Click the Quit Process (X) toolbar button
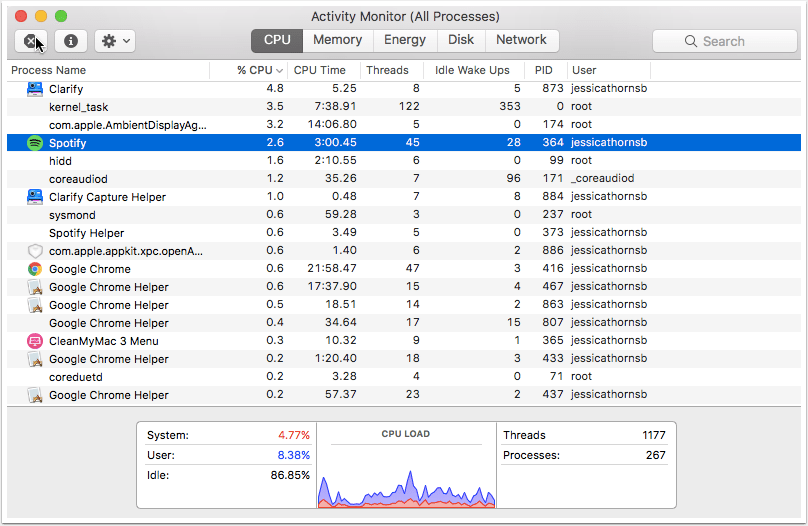Viewport: 808px width, 526px height. point(30,41)
